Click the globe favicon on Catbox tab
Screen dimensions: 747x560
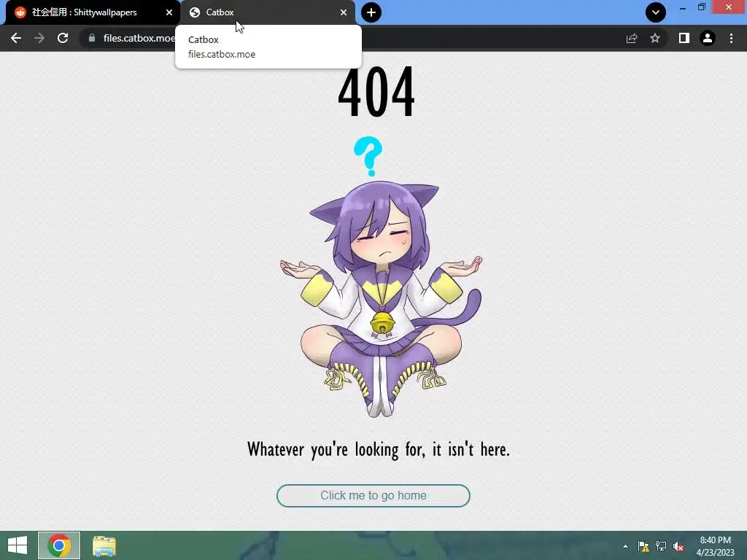pos(194,12)
